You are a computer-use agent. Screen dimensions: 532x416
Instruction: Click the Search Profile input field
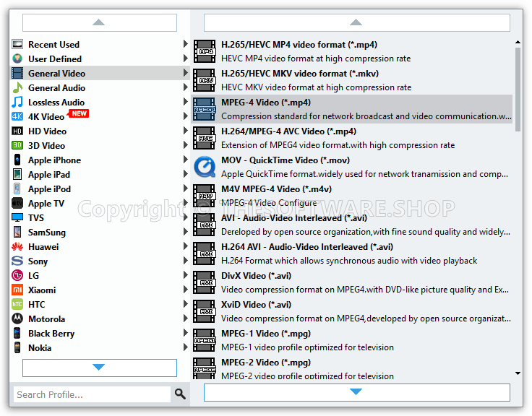pos(92,394)
